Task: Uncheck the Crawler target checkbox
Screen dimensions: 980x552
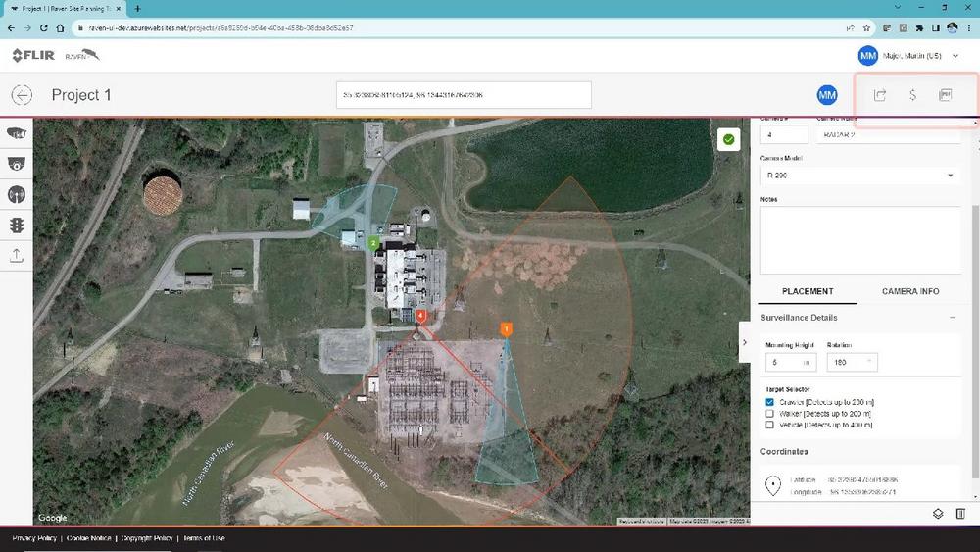Action: coord(770,402)
